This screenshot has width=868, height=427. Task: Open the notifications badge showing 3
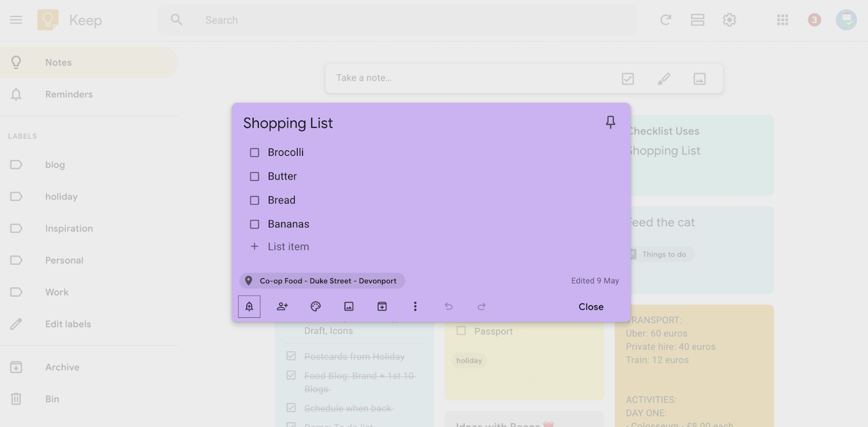point(814,20)
